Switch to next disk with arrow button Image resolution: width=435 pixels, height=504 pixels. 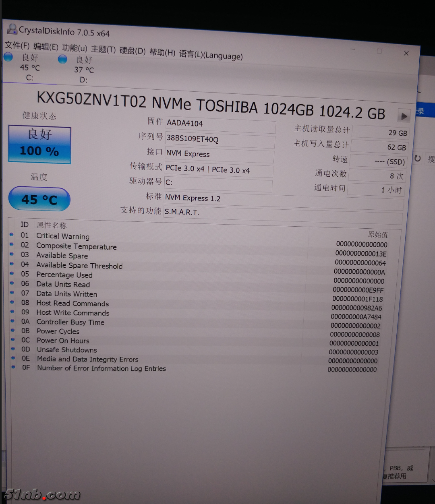pos(404,116)
